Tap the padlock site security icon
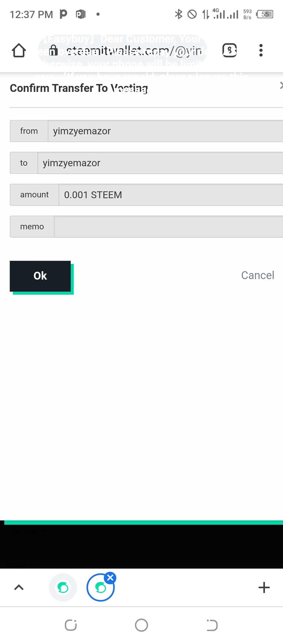 click(53, 50)
